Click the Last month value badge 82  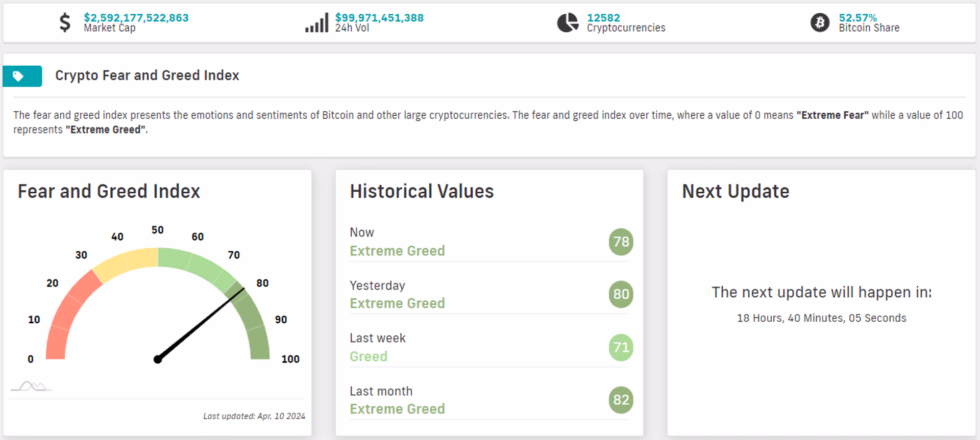(621, 400)
